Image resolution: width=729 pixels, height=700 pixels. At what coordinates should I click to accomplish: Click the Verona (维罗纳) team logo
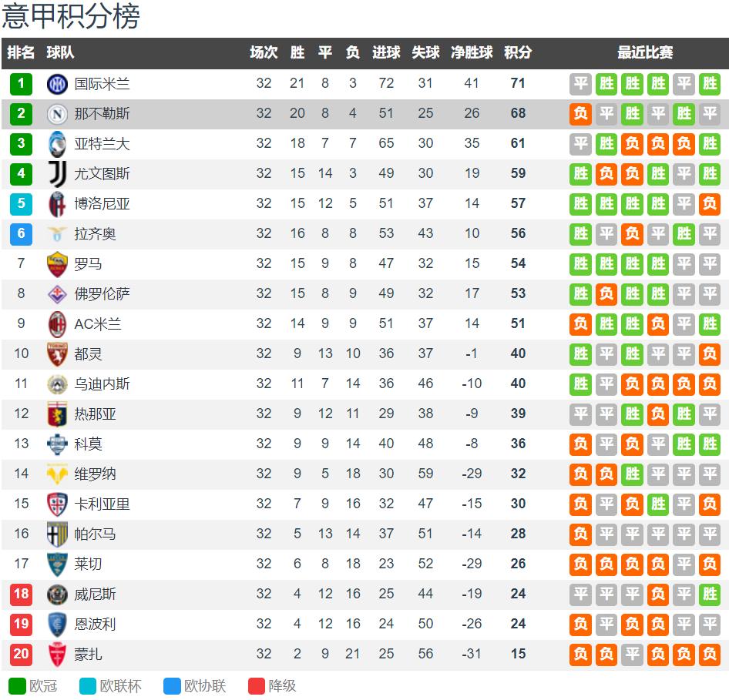58,474
